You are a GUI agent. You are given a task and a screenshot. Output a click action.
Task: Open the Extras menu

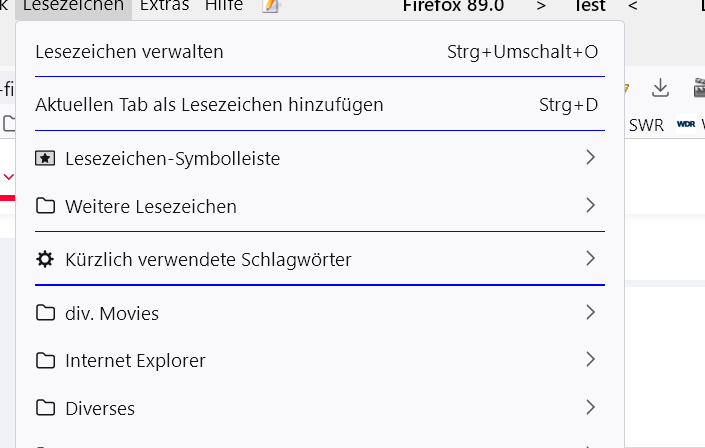click(x=165, y=6)
